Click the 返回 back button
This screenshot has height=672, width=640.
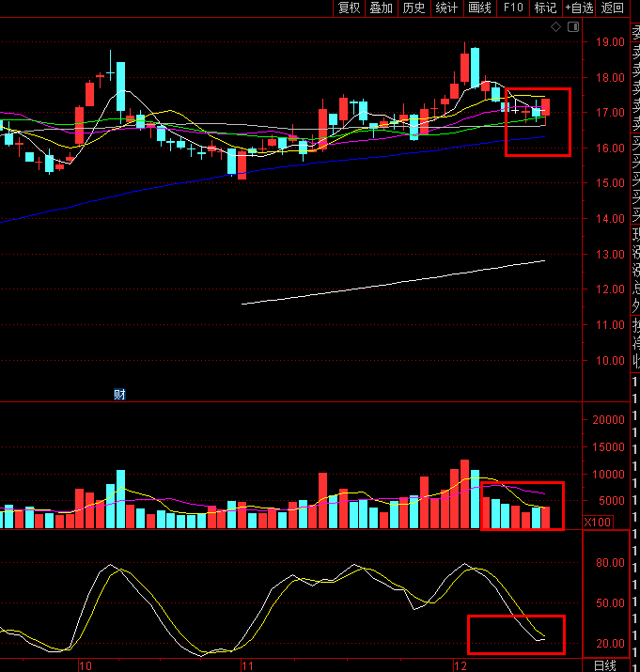click(613, 8)
